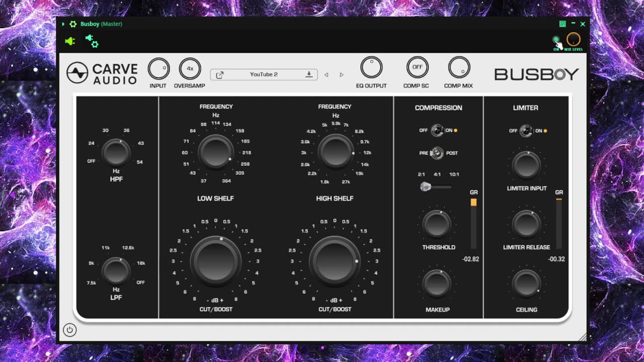The height and width of the screenshot is (362, 644).
Task: Click the compressor Makeup knob
Action: point(437,283)
